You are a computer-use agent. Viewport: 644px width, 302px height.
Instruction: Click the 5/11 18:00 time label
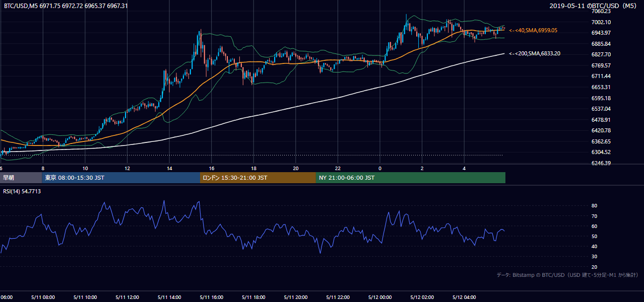[x=253, y=297]
